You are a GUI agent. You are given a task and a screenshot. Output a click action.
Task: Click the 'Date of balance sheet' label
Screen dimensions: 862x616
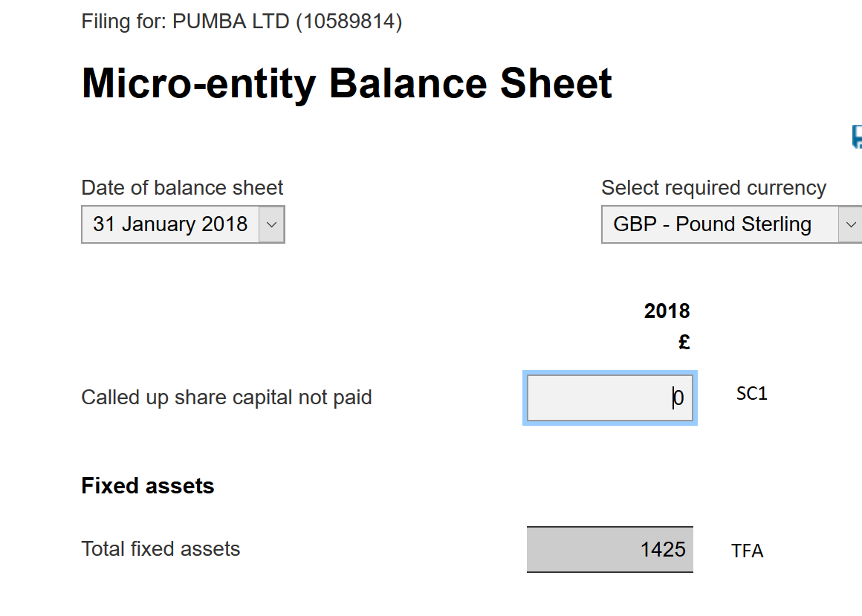[x=182, y=188]
